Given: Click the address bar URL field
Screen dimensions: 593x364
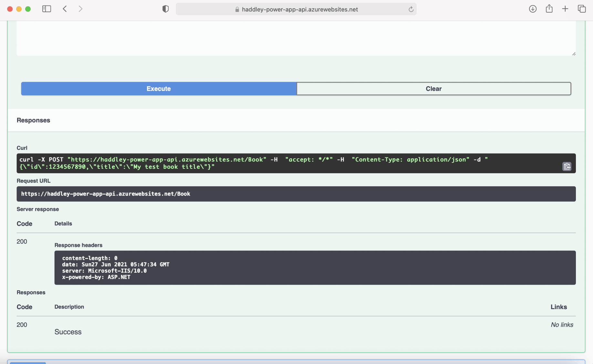Looking at the screenshot, I should point(296,9).
